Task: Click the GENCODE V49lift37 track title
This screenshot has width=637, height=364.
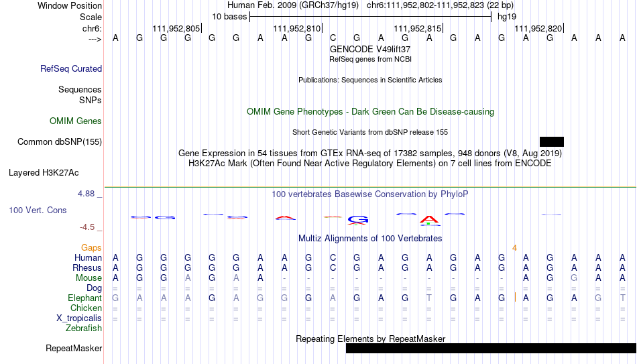Action: [x=370, y=49]
